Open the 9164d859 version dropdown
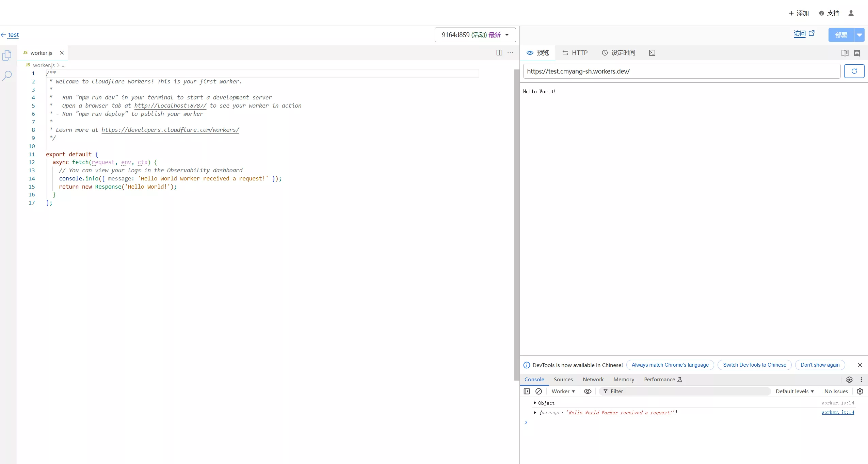Viewport: 868px width, 464px height. click(475, 35)
